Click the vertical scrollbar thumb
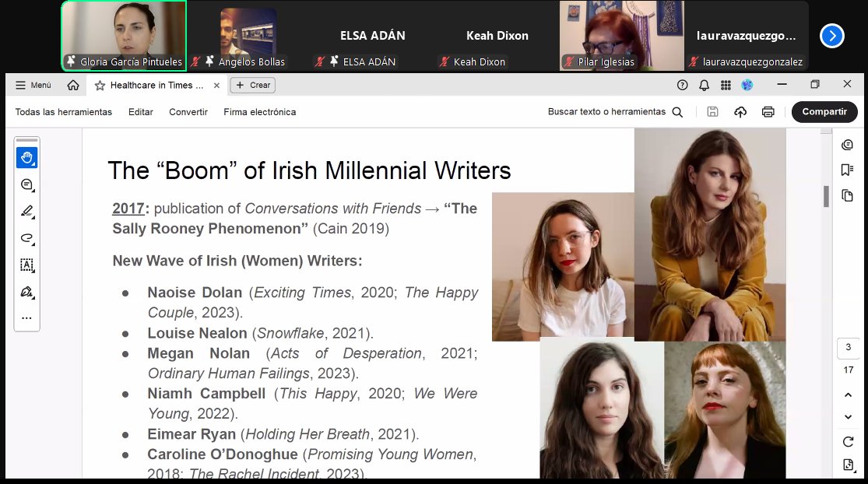The image size is (868, 484). [826, 196]
